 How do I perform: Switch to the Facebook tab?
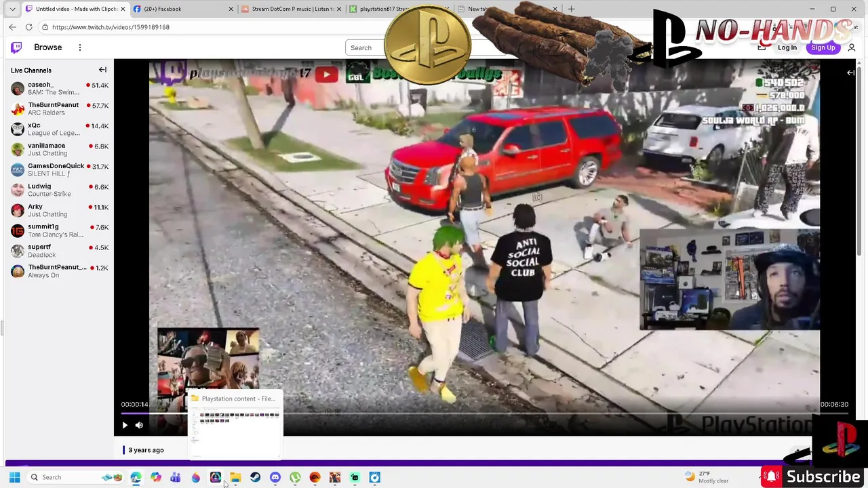[182, 9]
